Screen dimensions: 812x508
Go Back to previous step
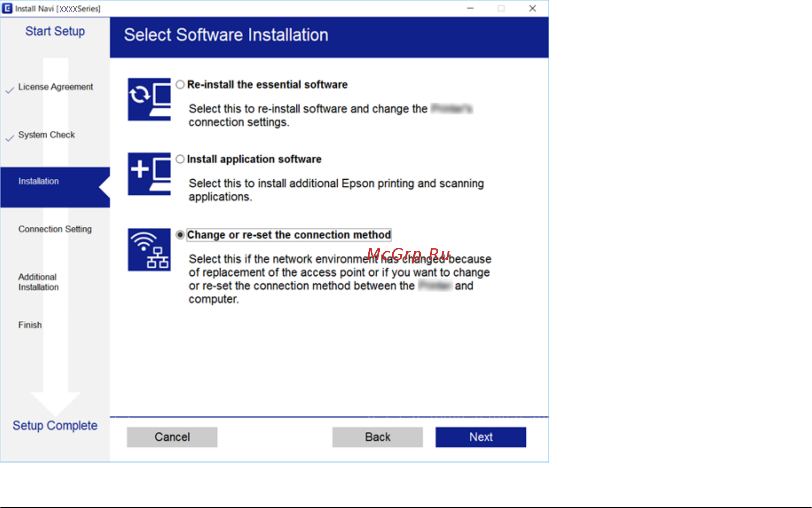(377, 437)
